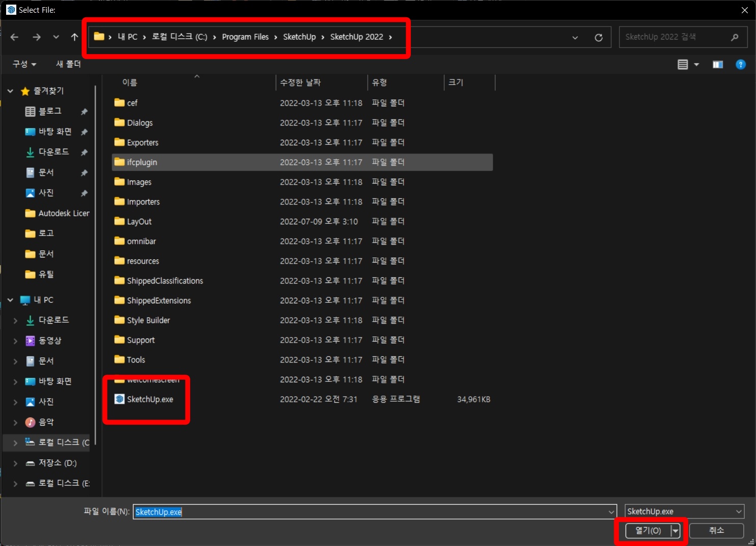Select the ShippedExtensions folder
This screenshot has width=756, height=546.
(302, 300)
